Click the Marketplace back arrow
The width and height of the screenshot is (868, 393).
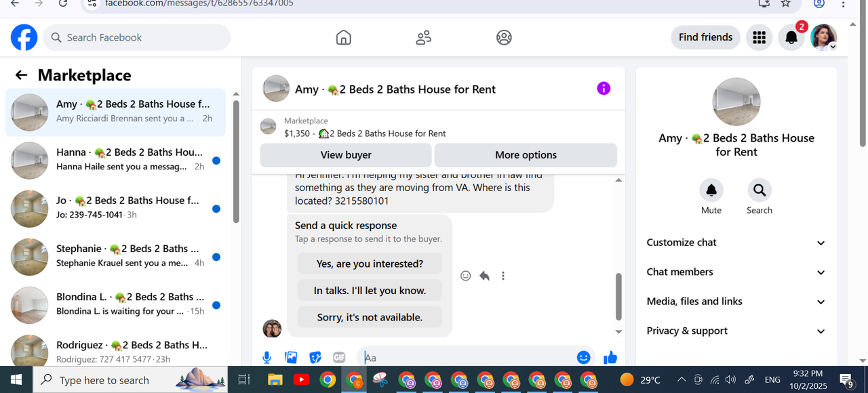22,75
